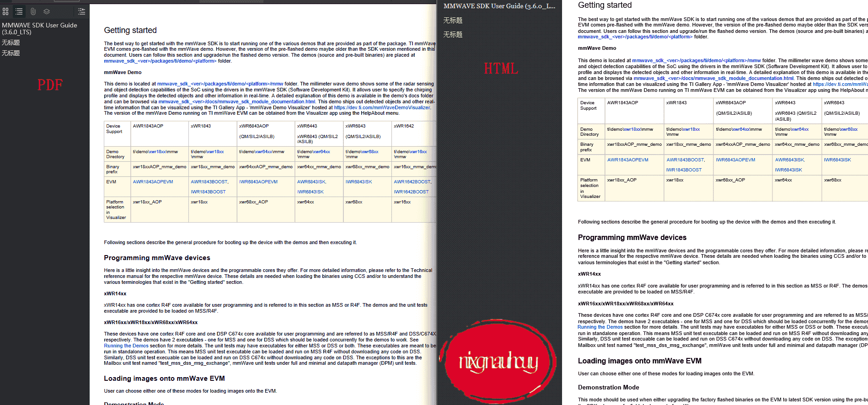
Task: Select the second 无标题 bookmark in PDF sidebar
Action: coord(11,53)
